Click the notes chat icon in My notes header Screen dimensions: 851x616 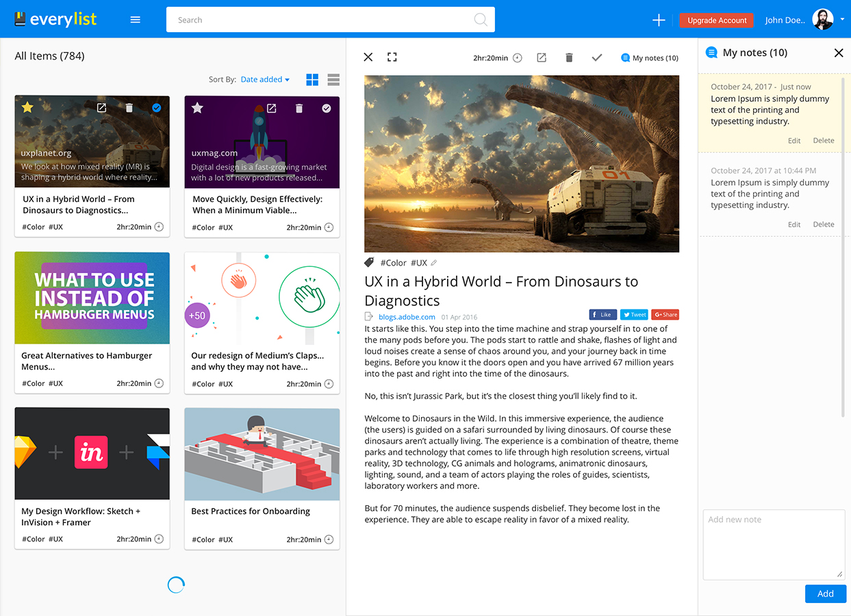712,53
